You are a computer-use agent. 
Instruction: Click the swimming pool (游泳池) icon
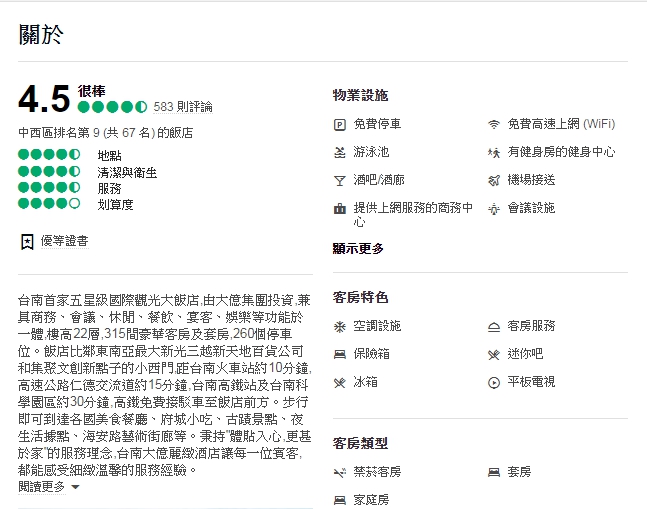[339, 152]
